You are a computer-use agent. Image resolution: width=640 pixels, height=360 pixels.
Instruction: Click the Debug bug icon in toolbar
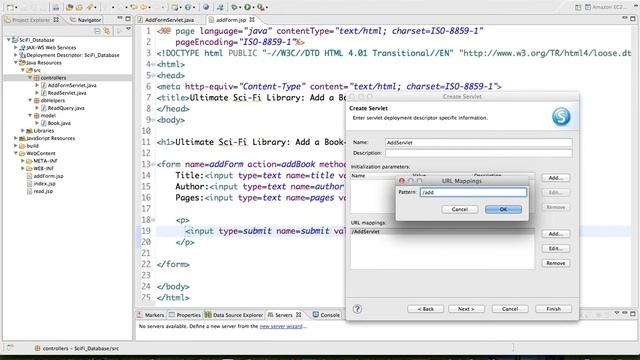[x=234, y=7]
